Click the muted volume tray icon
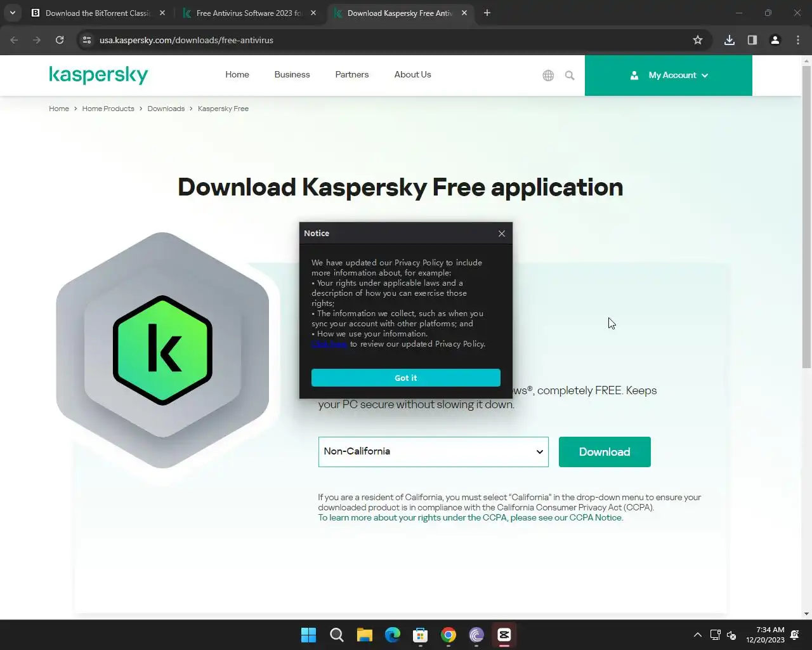This screenshot has width=812, height=650. (731, 635)
